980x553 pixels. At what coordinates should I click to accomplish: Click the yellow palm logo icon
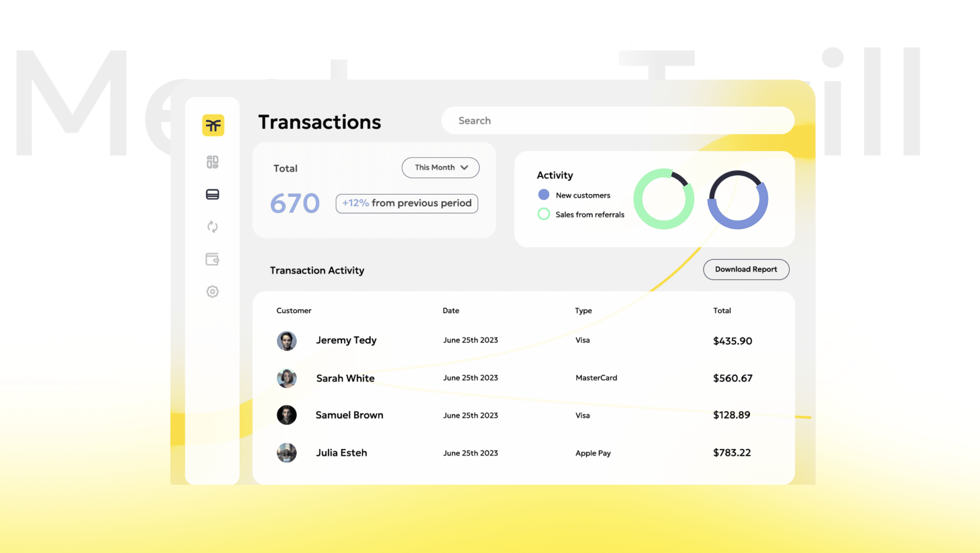coord(213,125)
